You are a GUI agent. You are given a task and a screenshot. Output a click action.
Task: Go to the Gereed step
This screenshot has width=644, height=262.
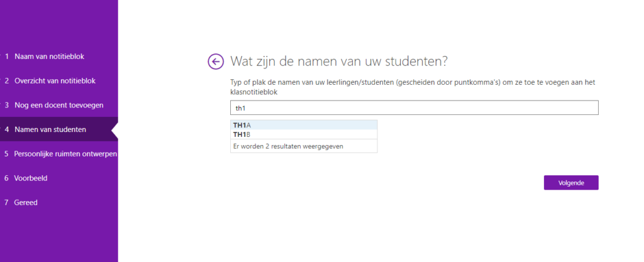click(x=26, y=203)
